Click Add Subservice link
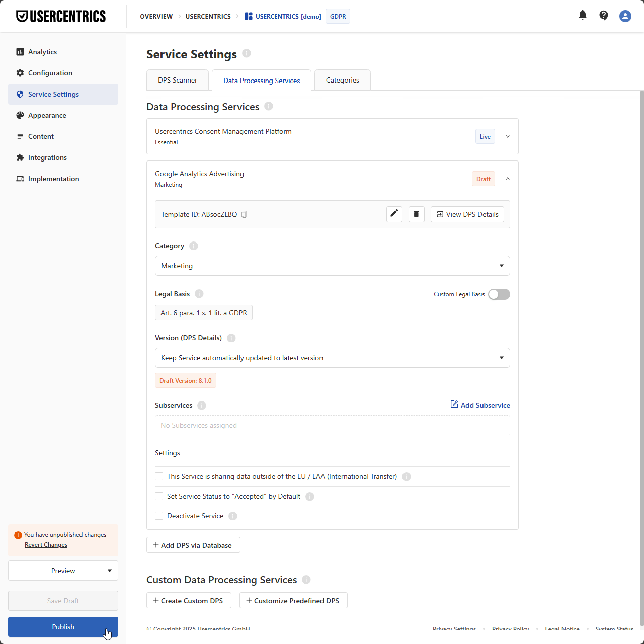The image size is (644, 644). tap(480, 405)
